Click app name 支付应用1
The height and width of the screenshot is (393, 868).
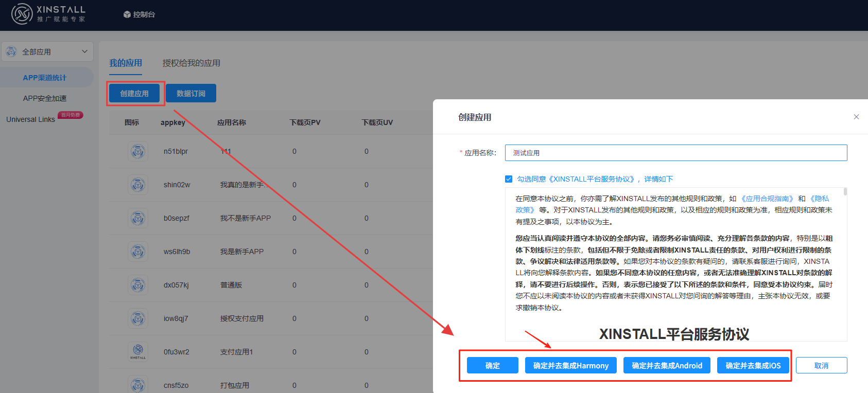[237, 352]
